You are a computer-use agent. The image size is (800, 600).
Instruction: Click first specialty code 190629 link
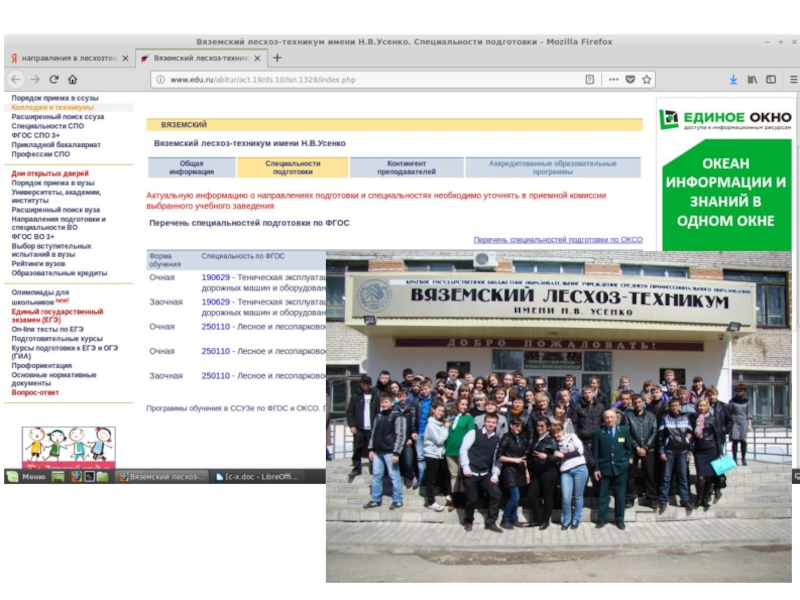click(215, 276)
